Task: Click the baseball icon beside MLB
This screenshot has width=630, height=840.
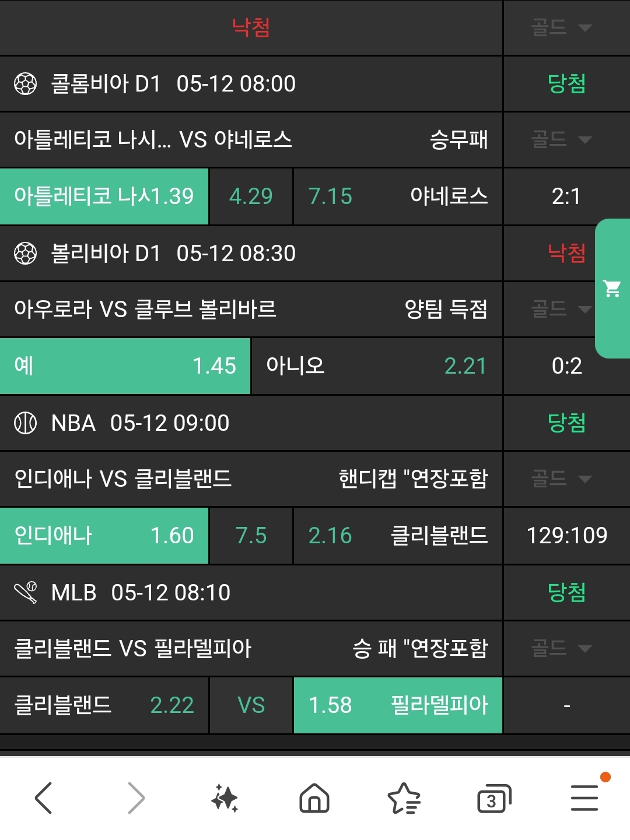Action: click(x=26, y=593)
